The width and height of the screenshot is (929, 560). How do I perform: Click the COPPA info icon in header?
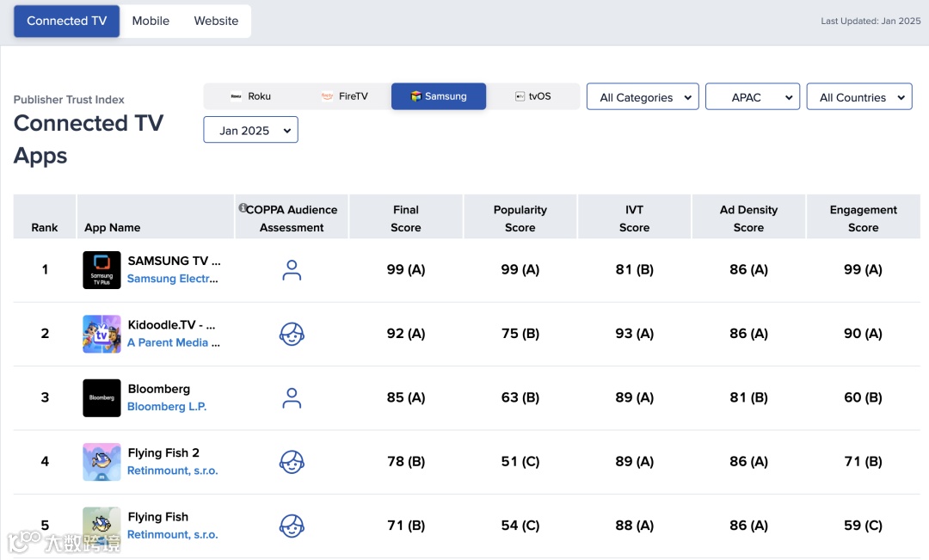pyautogui.click(x=243, y=208)
